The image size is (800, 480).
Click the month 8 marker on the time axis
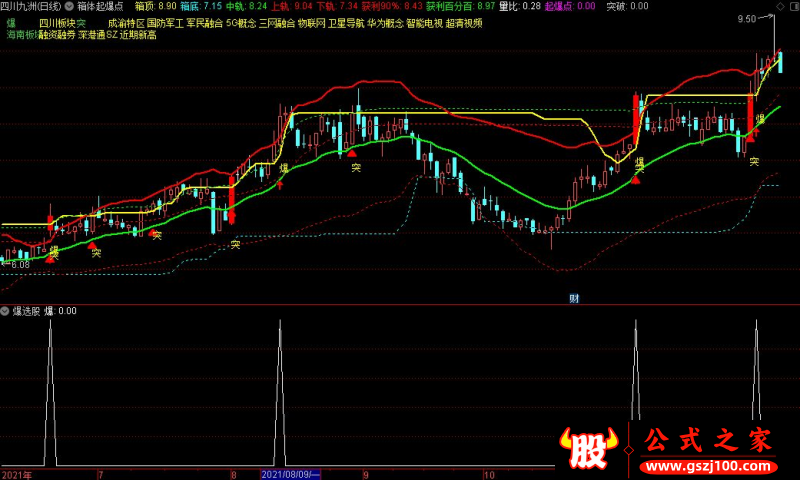coord(234,475)
